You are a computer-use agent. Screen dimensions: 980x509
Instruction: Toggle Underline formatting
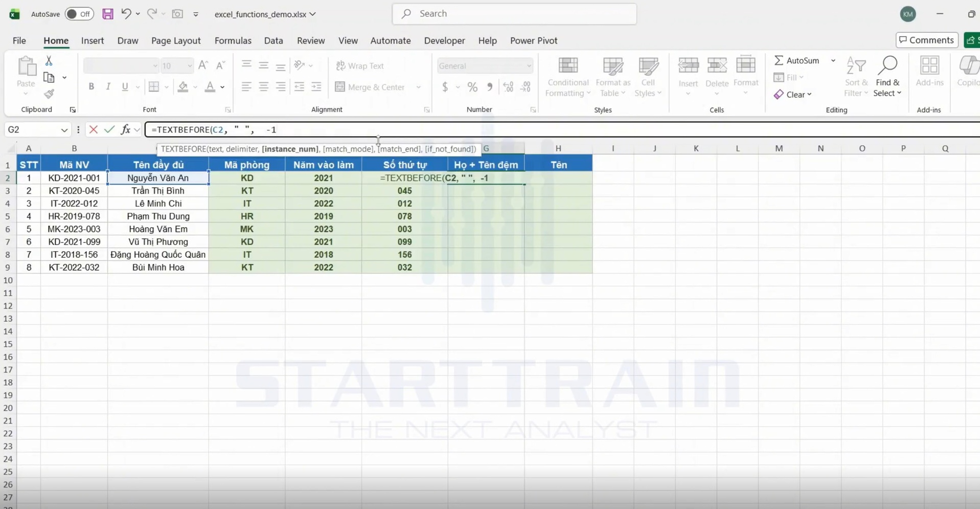point(125,87)
